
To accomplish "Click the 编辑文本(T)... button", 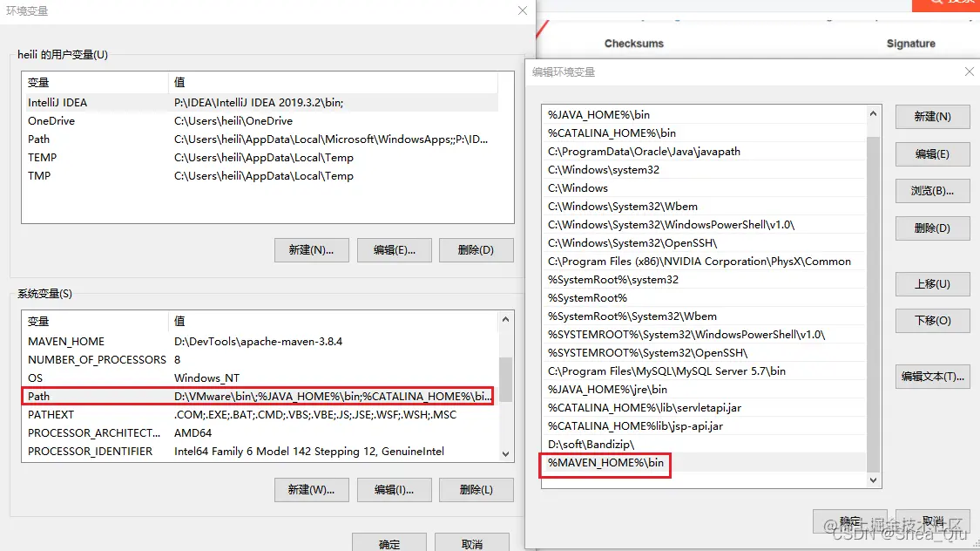I will coord(932,377).
